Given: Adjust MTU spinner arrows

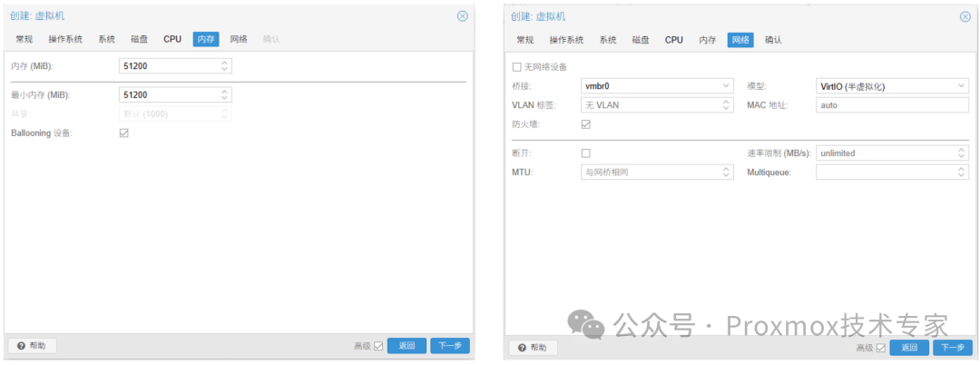Looking at the screenshot, I should tap(726, 172).
